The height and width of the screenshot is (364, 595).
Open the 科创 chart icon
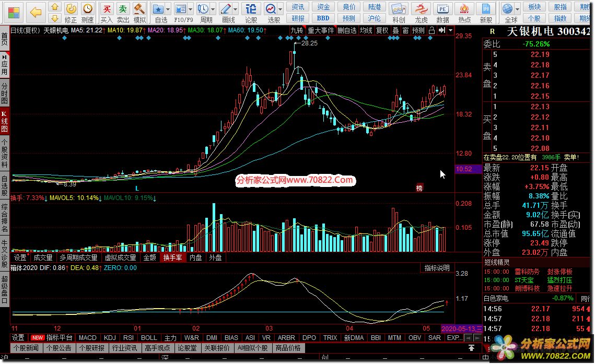click(399, 9)
